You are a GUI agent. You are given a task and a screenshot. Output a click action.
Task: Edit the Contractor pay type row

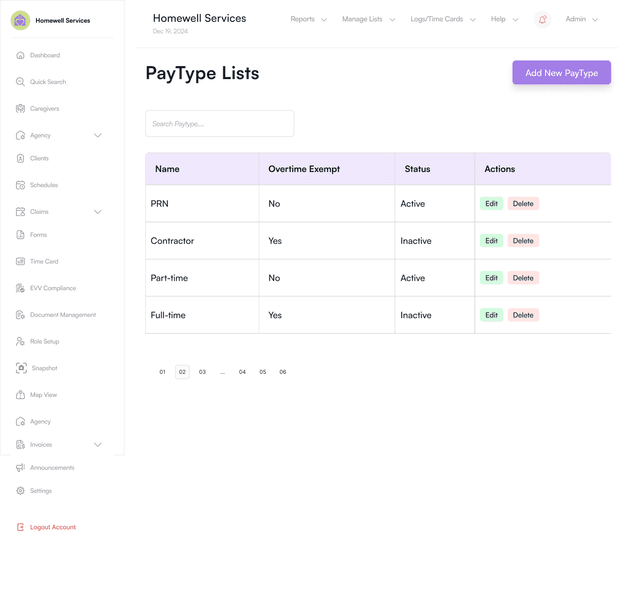[491, 241]
